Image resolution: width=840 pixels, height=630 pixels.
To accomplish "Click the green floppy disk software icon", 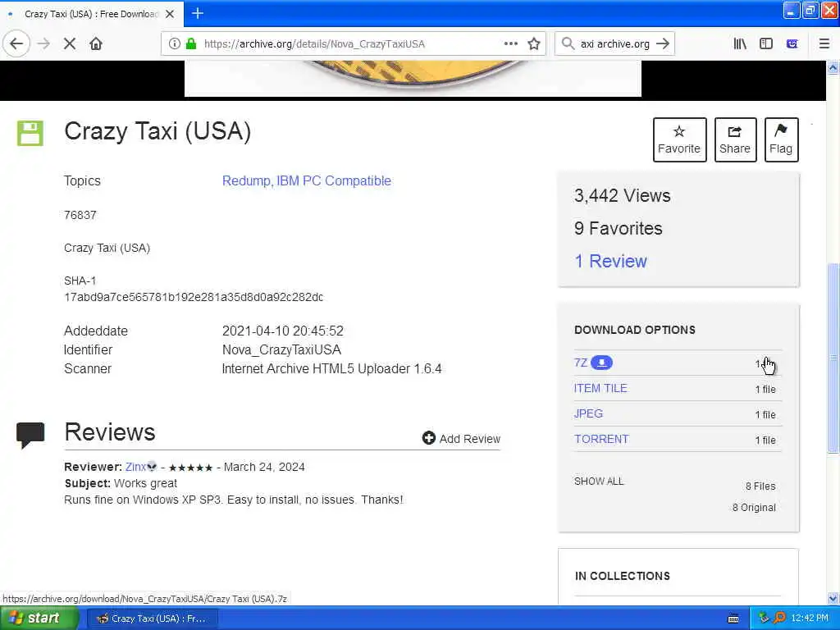I will click(x=30, y=134).
